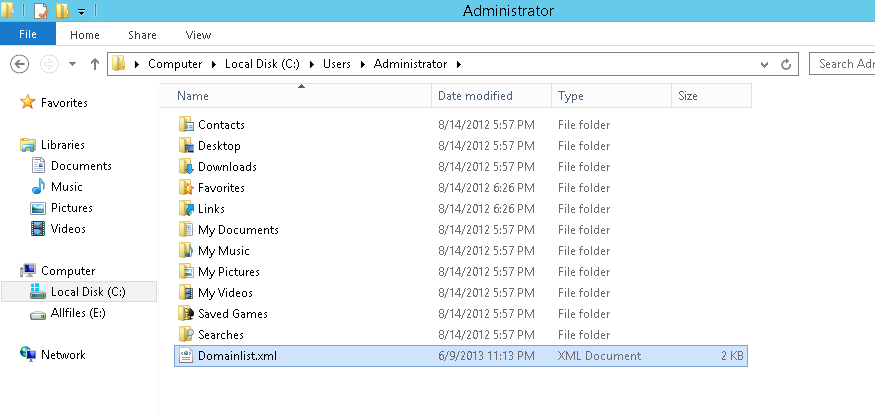Open recent locations dropdown arrow
The width and height of the screenshot is (875, 414).
72,64
